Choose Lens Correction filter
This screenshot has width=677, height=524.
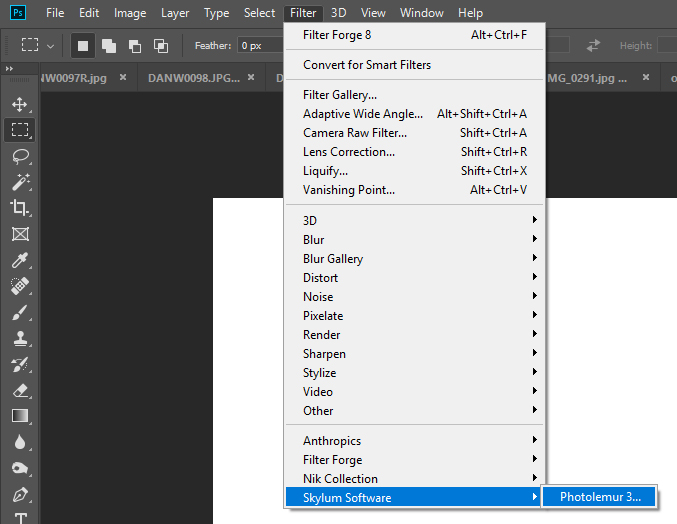414,152
